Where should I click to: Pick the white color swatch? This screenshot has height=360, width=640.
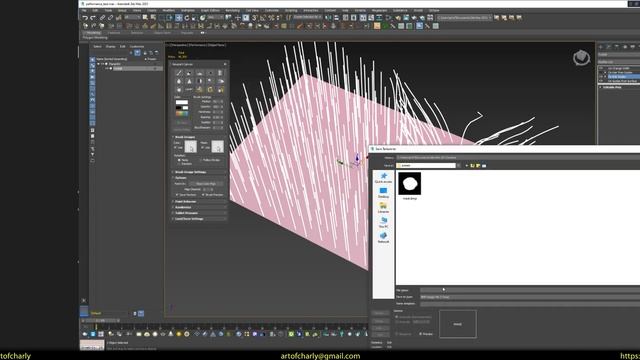click(181, 102)
